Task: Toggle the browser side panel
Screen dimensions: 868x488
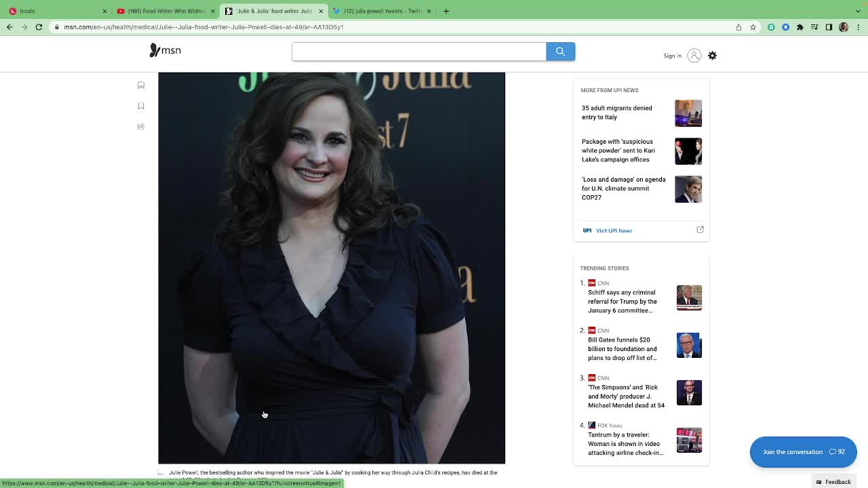Action: point(829,27)
